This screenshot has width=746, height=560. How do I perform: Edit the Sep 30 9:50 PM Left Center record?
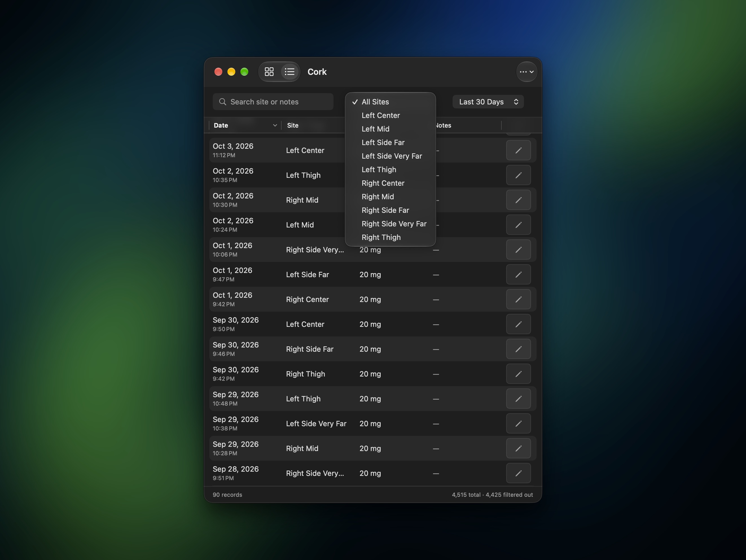[x=518, y=324]
